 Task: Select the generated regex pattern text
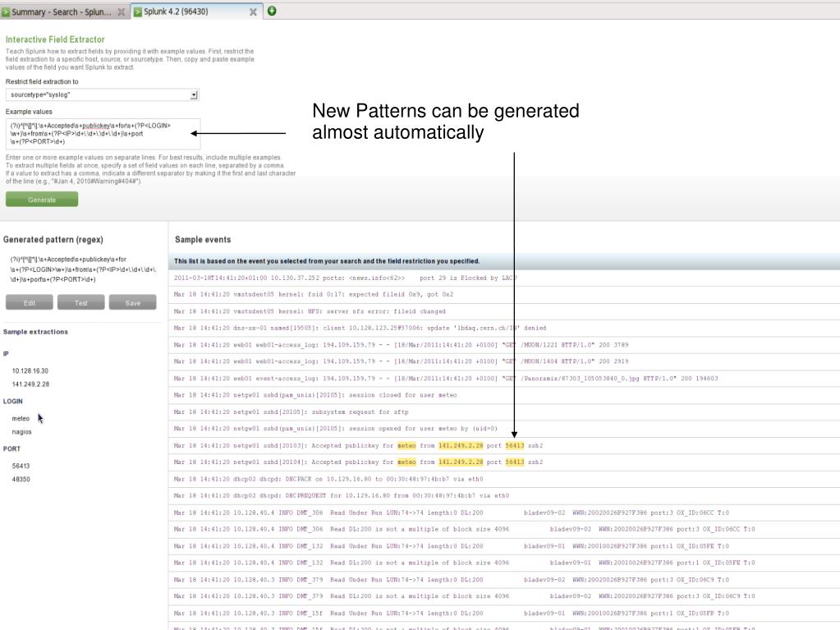click(x=83, y=269)
